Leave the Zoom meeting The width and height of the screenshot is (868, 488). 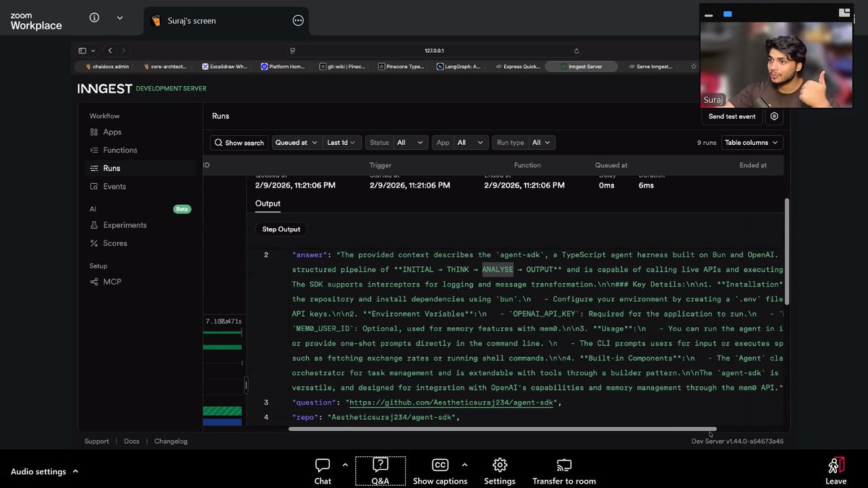point(835,471)
